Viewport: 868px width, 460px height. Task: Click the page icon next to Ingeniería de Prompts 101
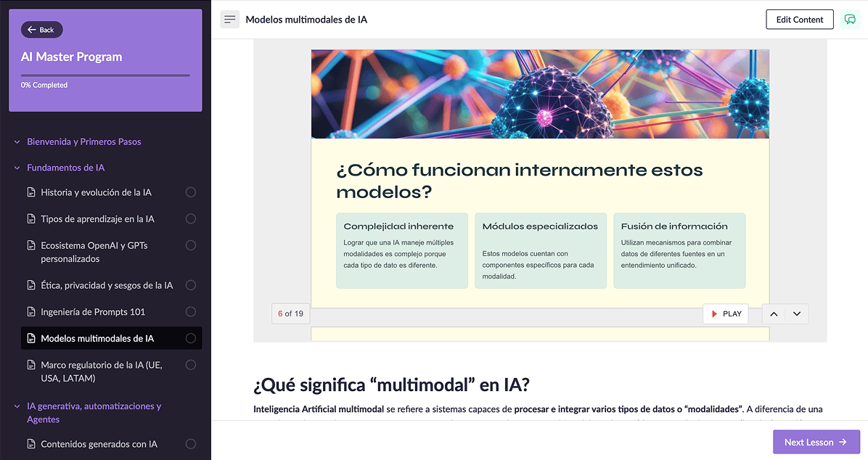(x=31, y=311)
